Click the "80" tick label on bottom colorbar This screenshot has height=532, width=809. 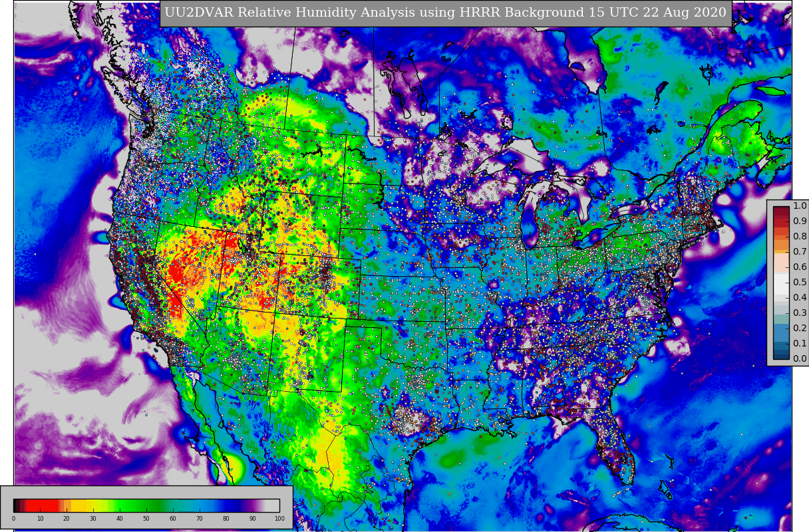tap(226, 519)
